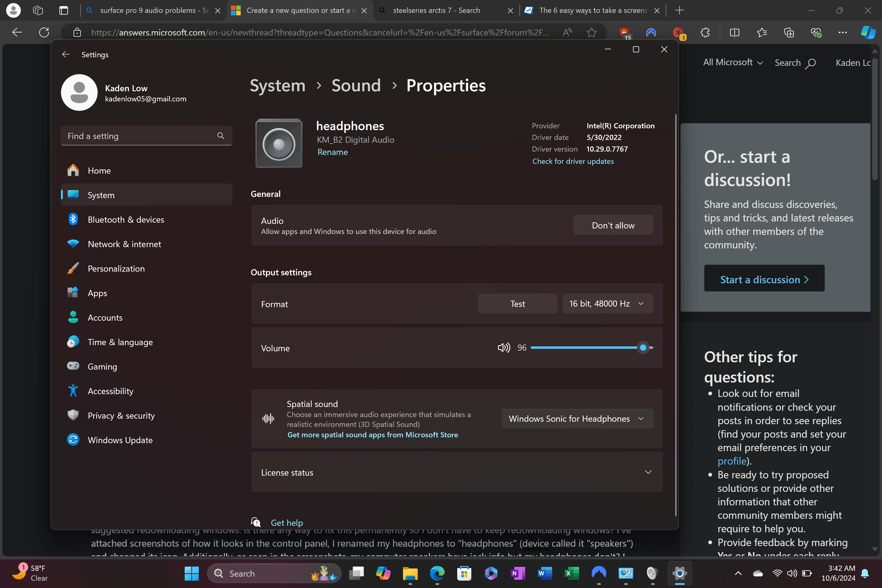Open the 16 bit, 48000 Hz format dropdown

click(x=607, y=303)
